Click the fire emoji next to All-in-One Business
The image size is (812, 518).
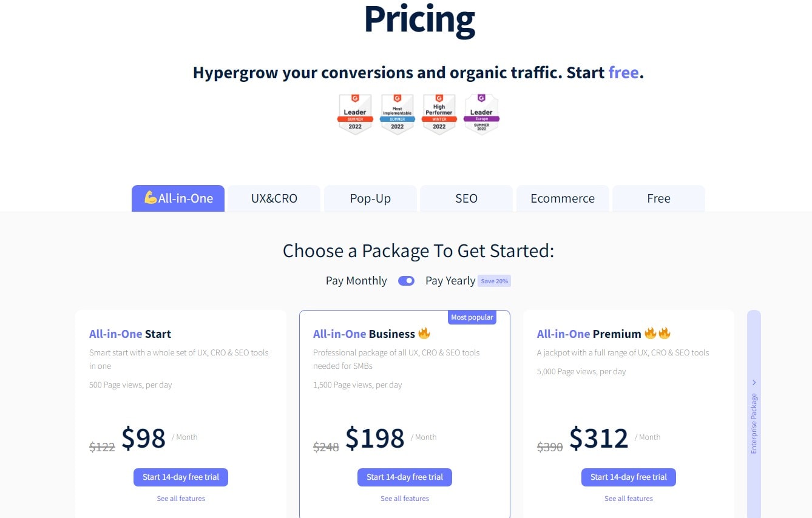tap(424, 333)
